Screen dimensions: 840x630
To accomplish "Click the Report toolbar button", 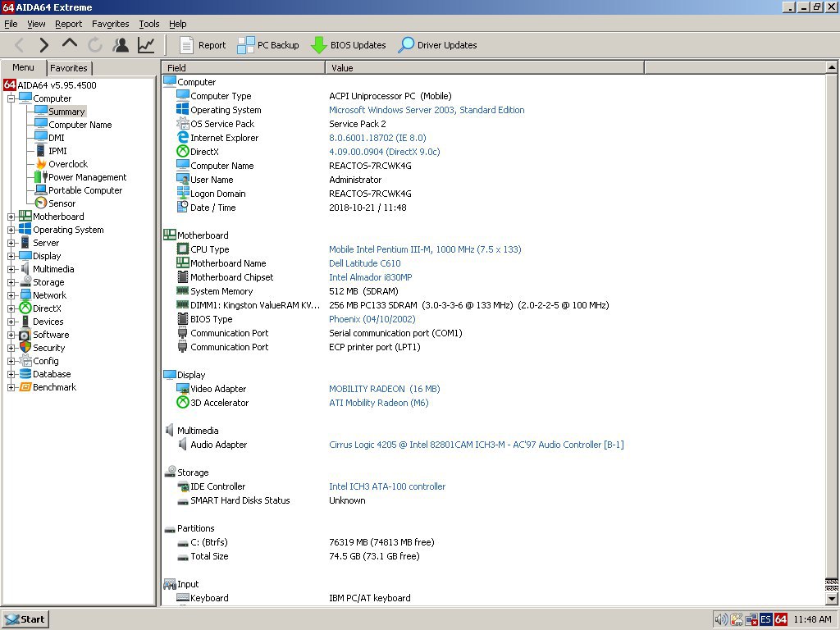I will click(x=202, y=45).
